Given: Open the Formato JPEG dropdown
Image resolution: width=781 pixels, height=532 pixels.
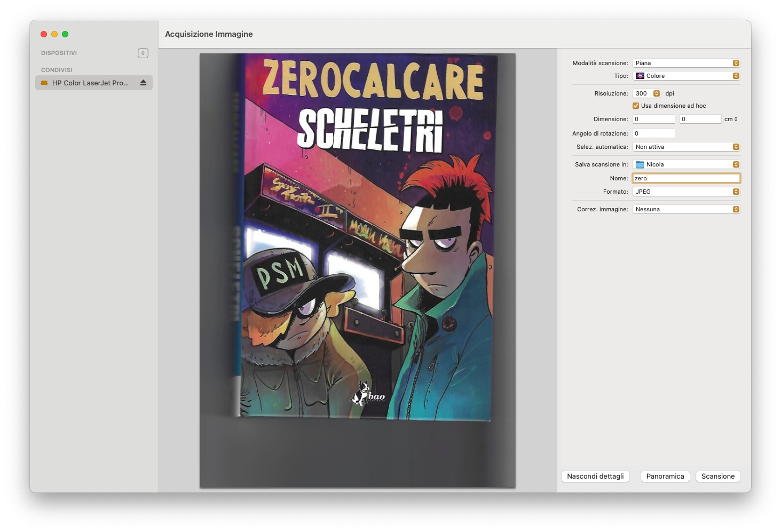Looking at the screenshot, I should (x=686, y=192).
